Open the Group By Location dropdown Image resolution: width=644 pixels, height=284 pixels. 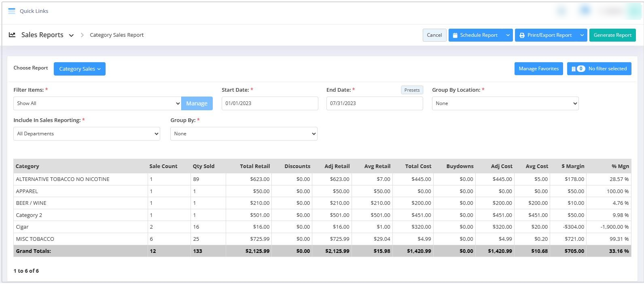pos(505,103)
